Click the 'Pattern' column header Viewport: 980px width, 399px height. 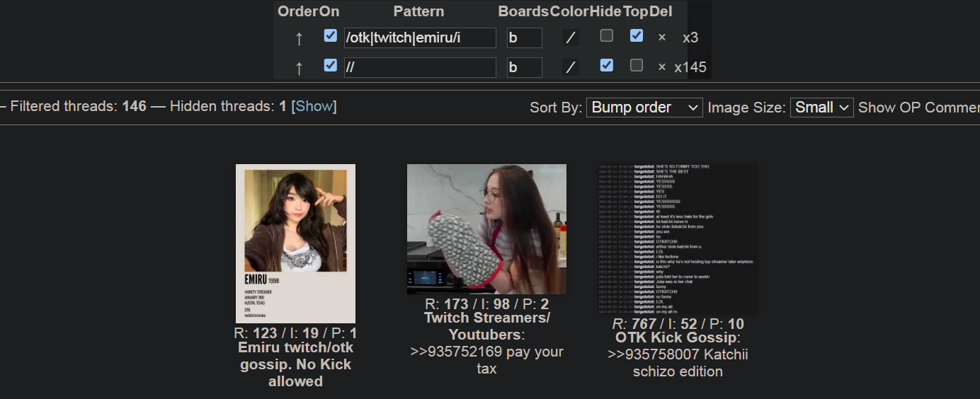point(418,11)
